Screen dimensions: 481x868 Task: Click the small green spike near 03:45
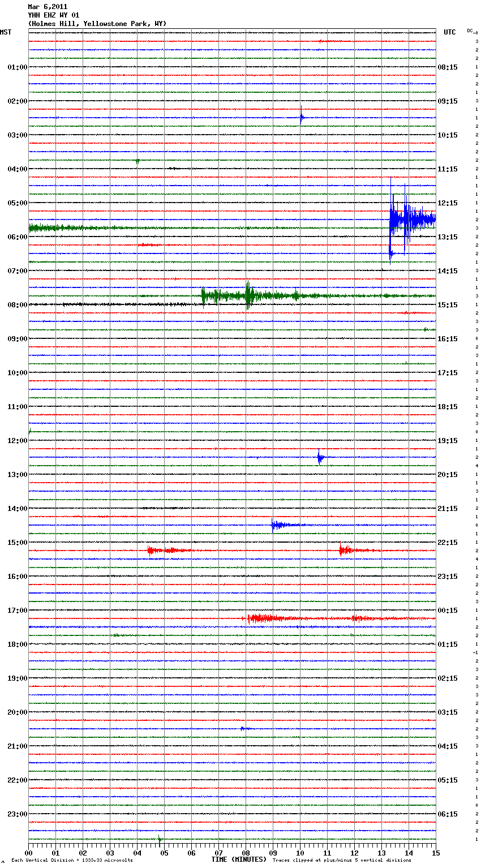click(x=138, y=161)
